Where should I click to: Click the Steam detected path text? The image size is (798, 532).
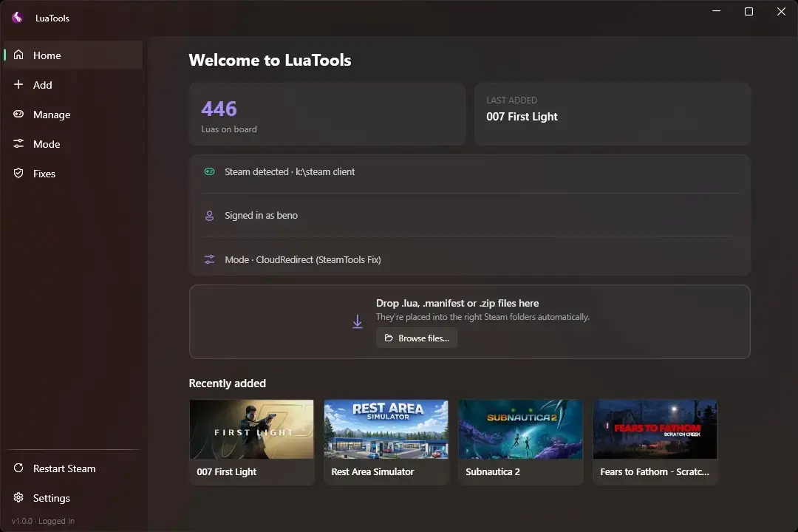[290, 172]
